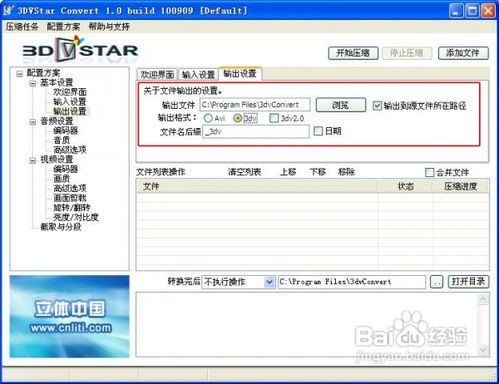
Task: Select 输入设置 in the tree
Action: [x=70, y=102]
